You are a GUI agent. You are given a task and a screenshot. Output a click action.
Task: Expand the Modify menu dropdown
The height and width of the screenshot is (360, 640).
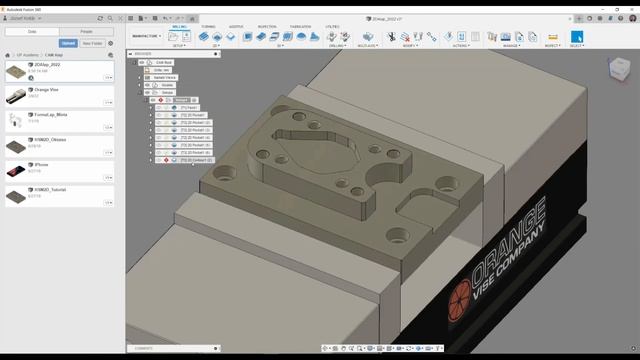tap(410, 46)
